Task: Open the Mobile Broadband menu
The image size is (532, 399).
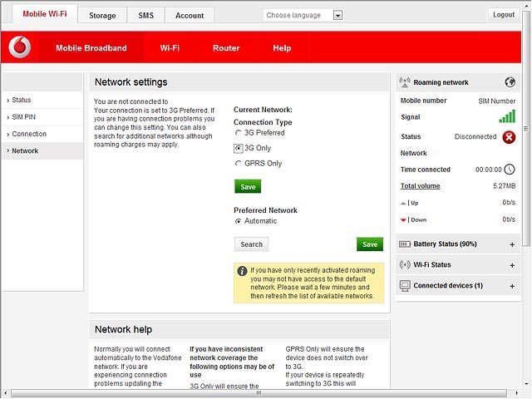Action: [91, 48]
